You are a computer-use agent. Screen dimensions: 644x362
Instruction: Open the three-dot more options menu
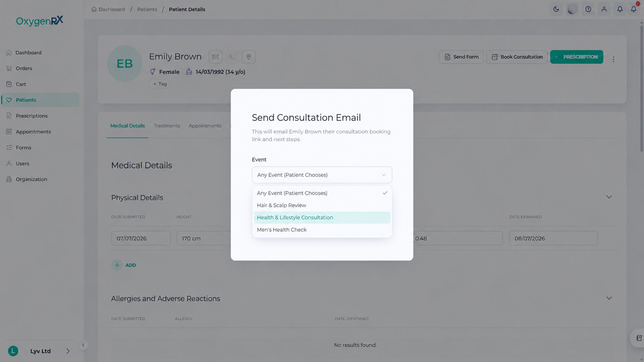pos(613,59)
